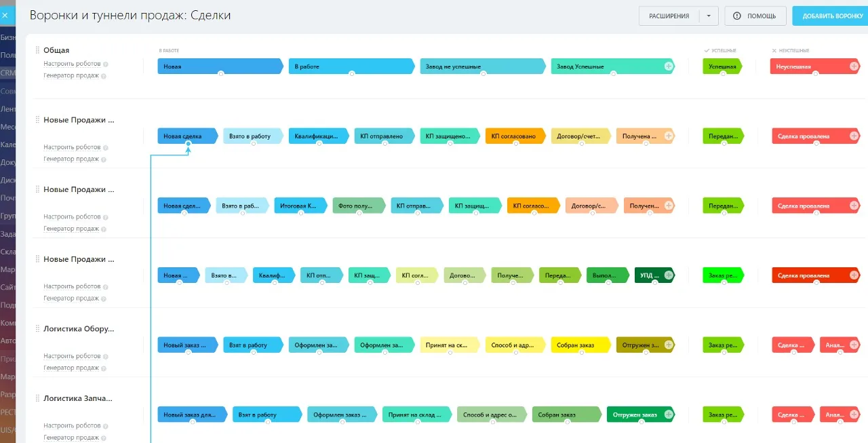This screenshot has height=443, width=868.
Task: Open Настроить роботов for Логистика Обору... funnel
Action: [72, 355]
